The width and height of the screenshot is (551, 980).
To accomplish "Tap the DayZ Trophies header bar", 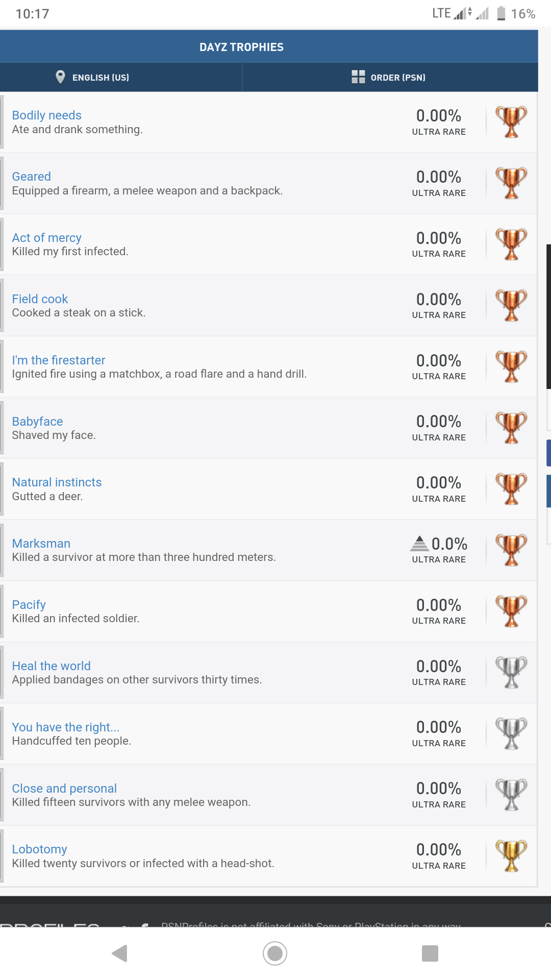I will click(x=242, y=47).
